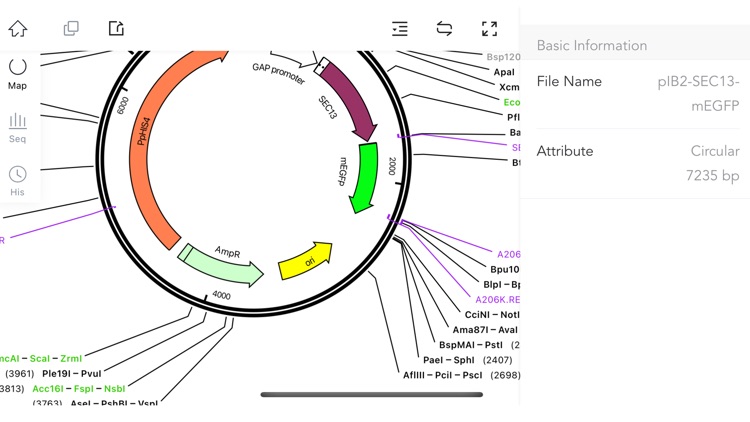Switch to Seq view
Viewport: 750px width, 422px height.
tap(17, 128)
